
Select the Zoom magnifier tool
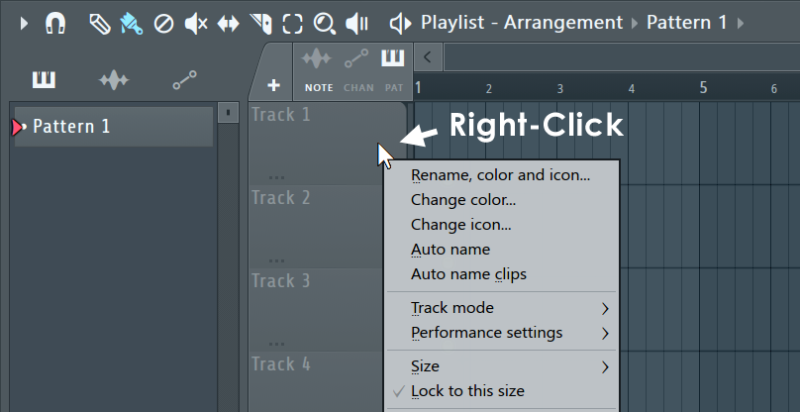(324, 22)
